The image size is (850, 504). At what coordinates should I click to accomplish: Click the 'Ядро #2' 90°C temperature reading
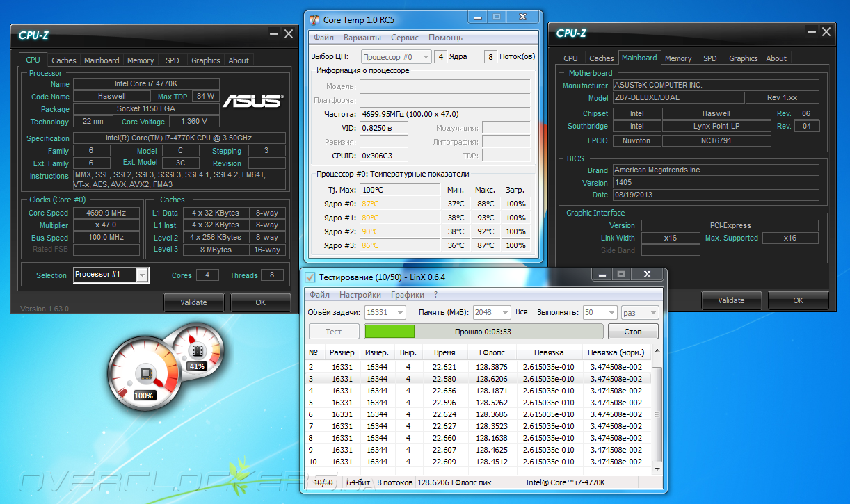click(x=399, y=231)
